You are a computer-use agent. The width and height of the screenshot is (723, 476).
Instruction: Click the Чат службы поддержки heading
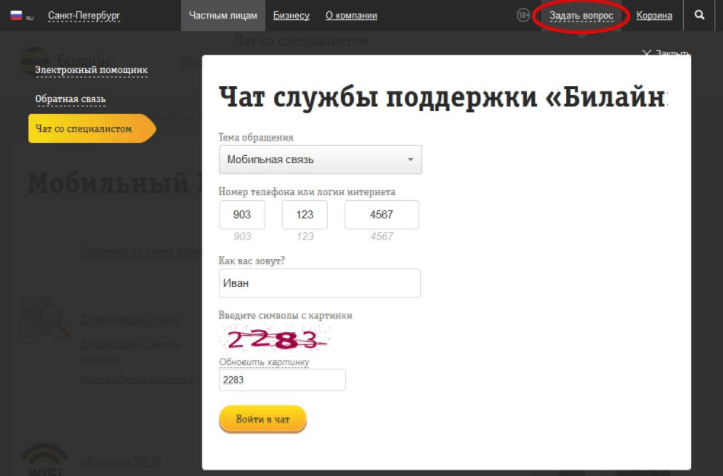[443, 97]
